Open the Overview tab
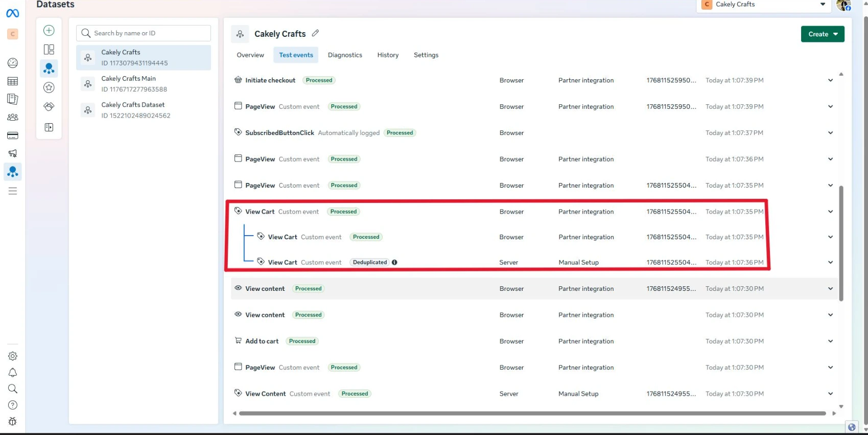 point(250,55)
